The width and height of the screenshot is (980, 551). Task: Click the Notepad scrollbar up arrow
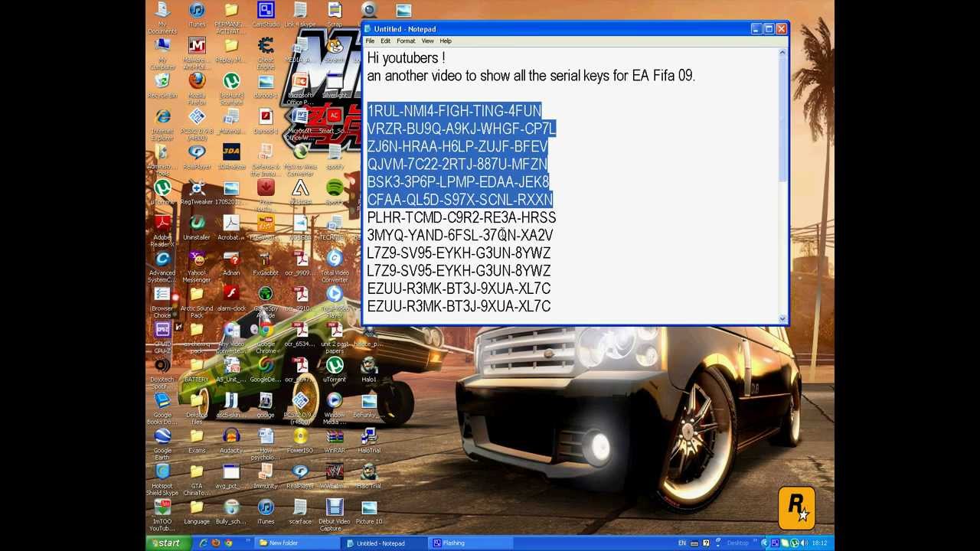[x=782, y=54]
